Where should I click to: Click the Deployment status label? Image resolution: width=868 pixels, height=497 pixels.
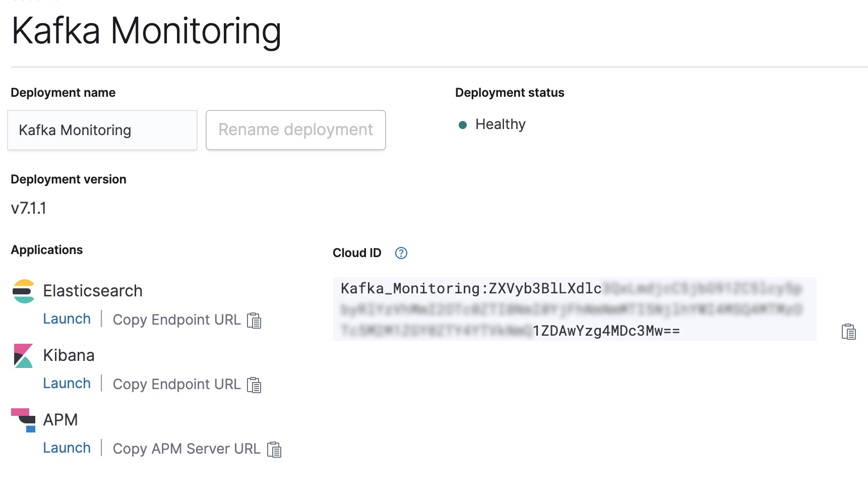510,93
